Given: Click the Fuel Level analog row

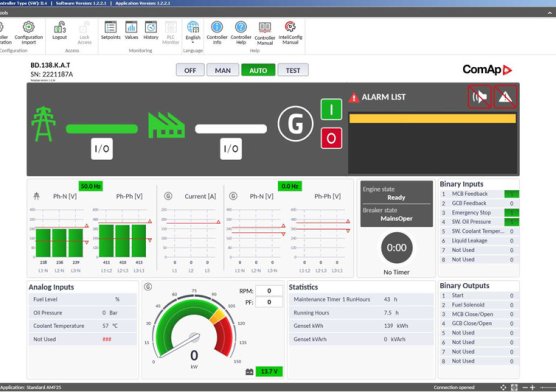Looking at the screenshot, I should click(83, 299).
